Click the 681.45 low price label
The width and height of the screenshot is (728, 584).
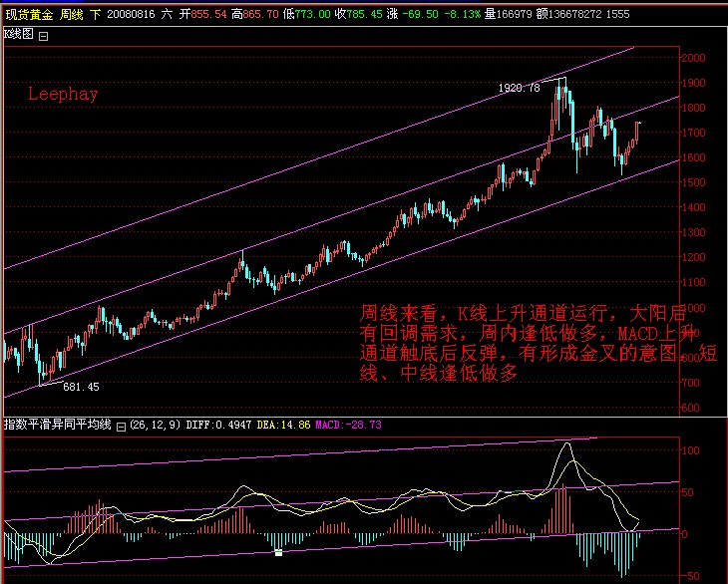tap(81, 387)
